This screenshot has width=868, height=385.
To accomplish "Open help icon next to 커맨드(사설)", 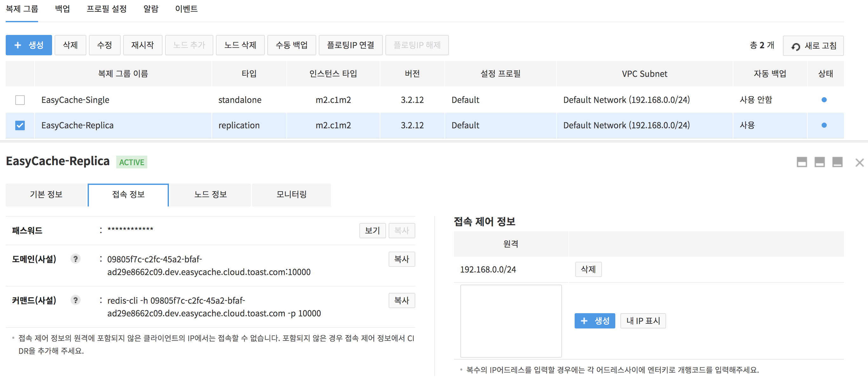I will point(76,300).
